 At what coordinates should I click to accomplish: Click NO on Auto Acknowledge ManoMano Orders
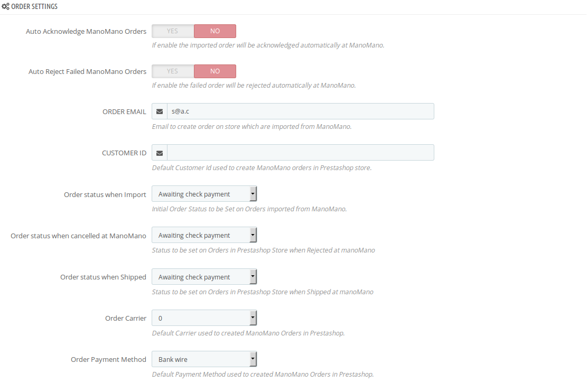(x=215, y=31)
